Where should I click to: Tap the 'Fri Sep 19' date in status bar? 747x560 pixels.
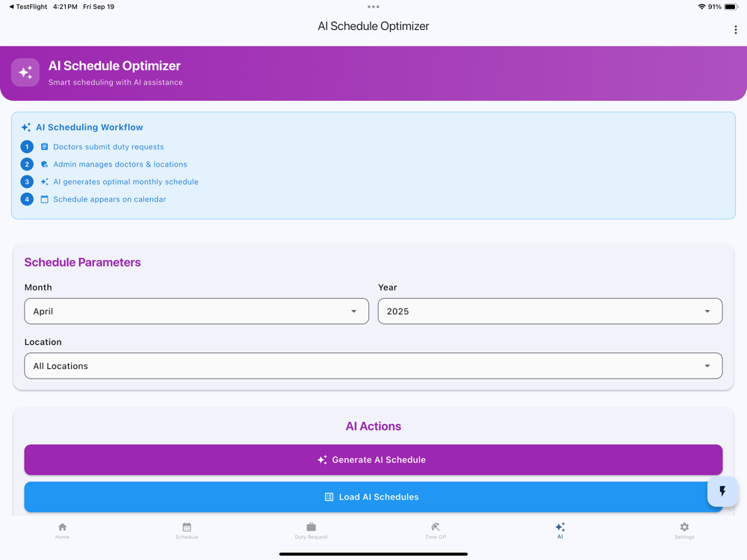point(99,7)
